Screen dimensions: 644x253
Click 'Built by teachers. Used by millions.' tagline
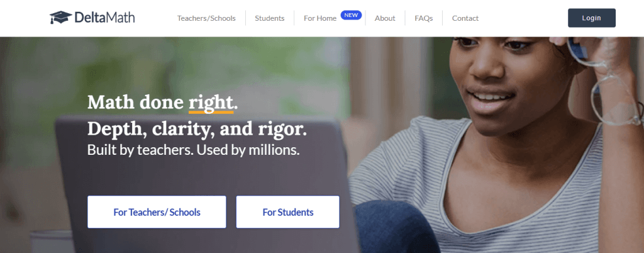(x=193, y=150)
